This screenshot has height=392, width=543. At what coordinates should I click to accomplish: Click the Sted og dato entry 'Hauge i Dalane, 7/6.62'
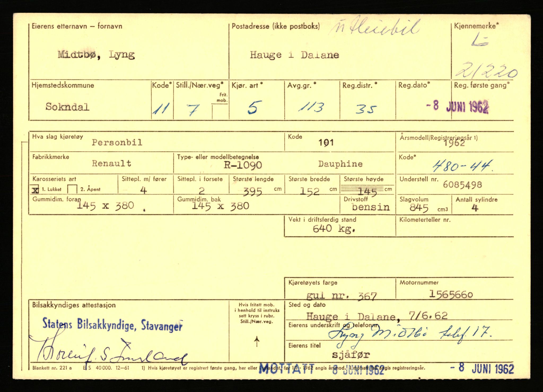click(377, 316)
